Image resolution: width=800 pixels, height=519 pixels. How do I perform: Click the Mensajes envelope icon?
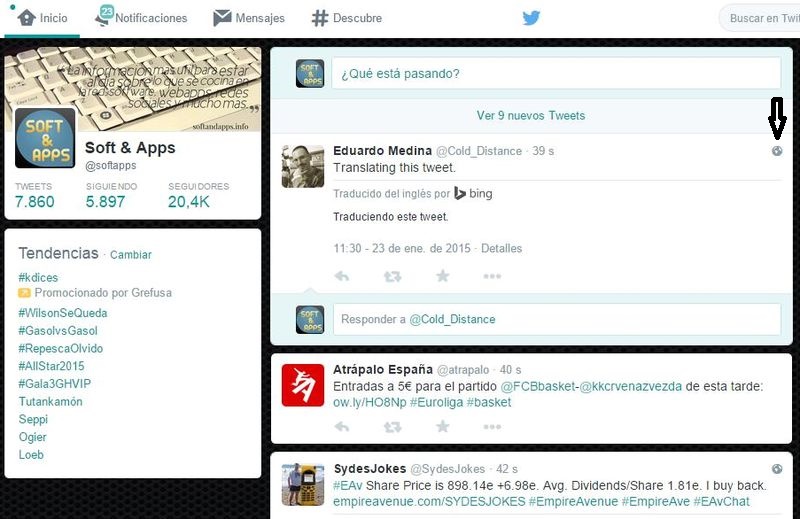tap(222, 18)
